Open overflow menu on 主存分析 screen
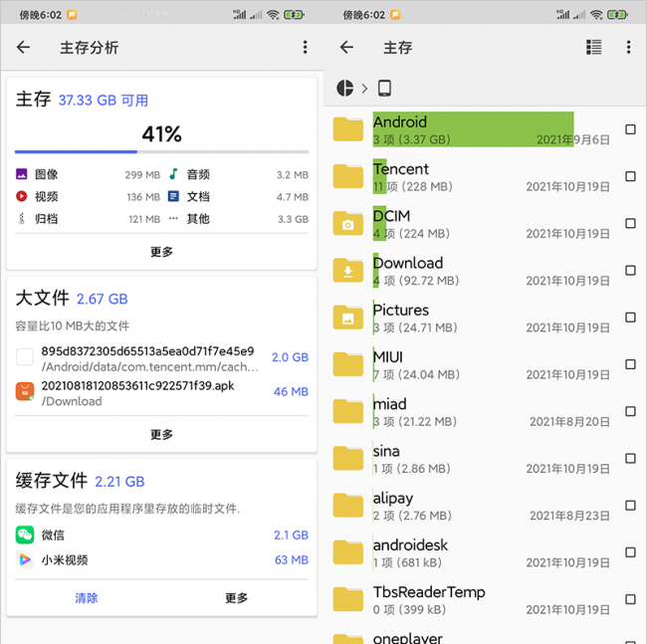The width and height of the screenshot is (647, 644). point(305,47)
